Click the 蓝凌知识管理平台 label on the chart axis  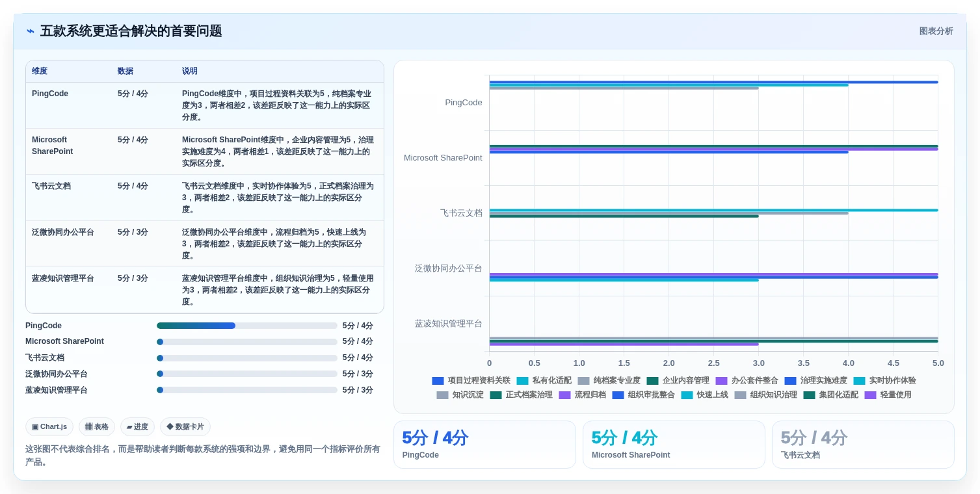point(449,324)
